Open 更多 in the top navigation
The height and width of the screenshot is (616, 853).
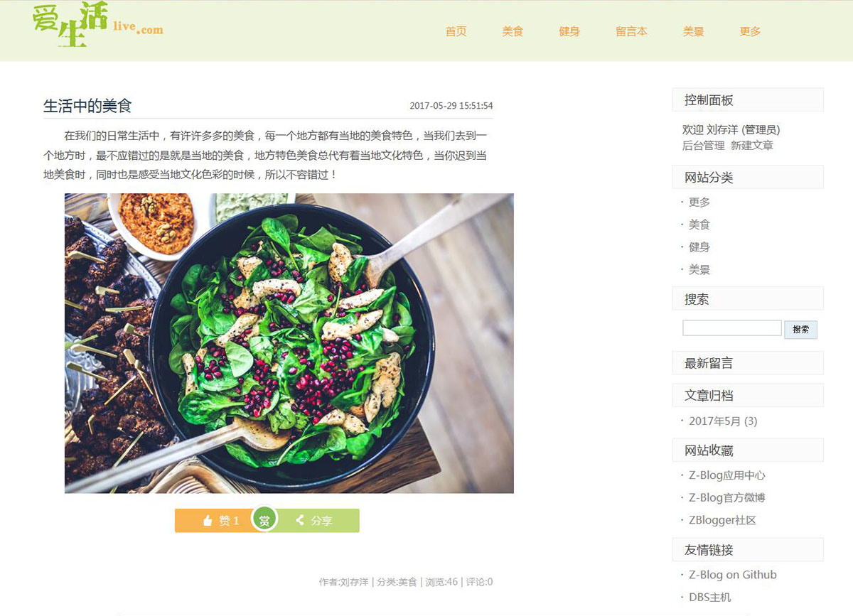point(750,31)
